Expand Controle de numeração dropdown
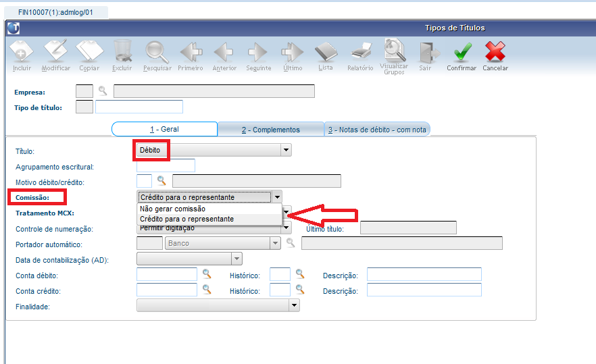The height and width of the screenshot is (364, 596). (x=287, y=228)
